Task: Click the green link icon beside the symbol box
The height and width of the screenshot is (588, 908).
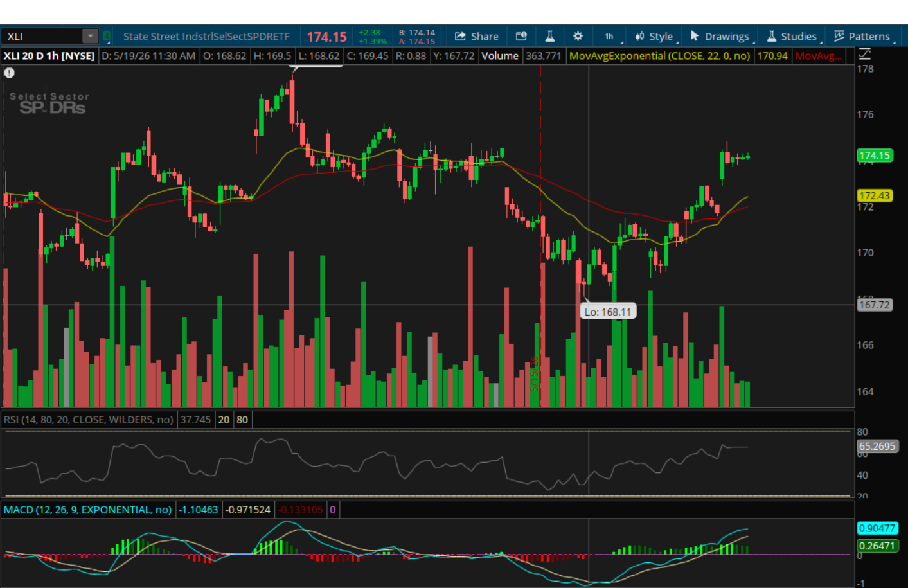Action: point(107,36)
